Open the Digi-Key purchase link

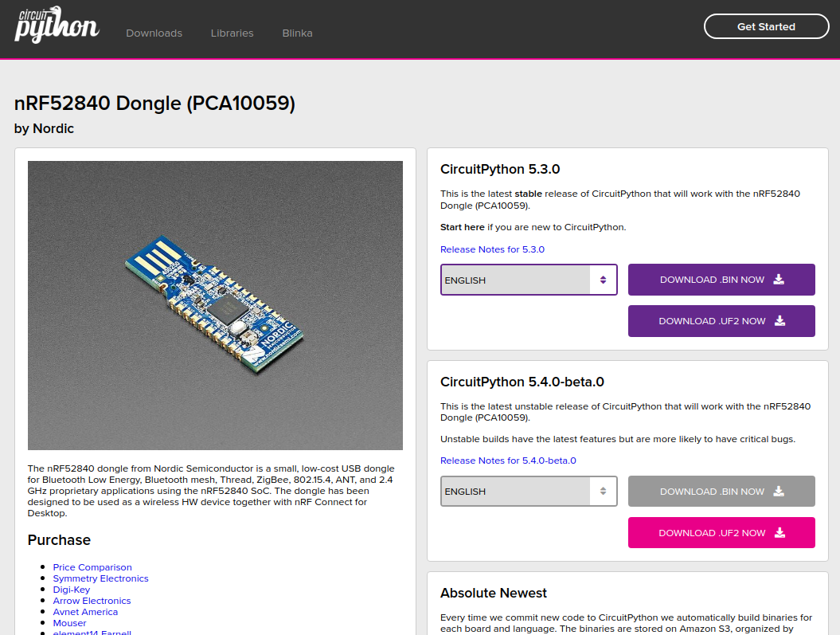pos(71,590)
